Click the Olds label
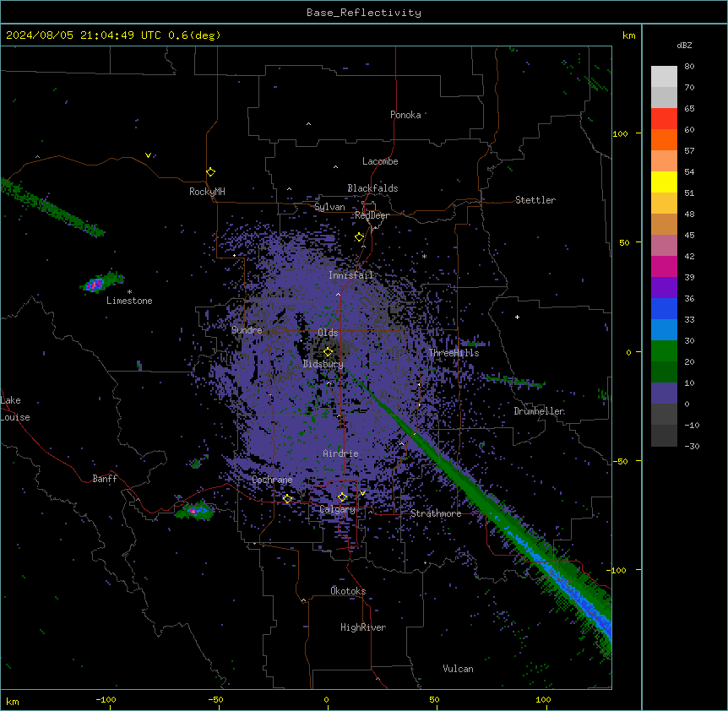This screenshot has height=711, width=728. [328, 333]
